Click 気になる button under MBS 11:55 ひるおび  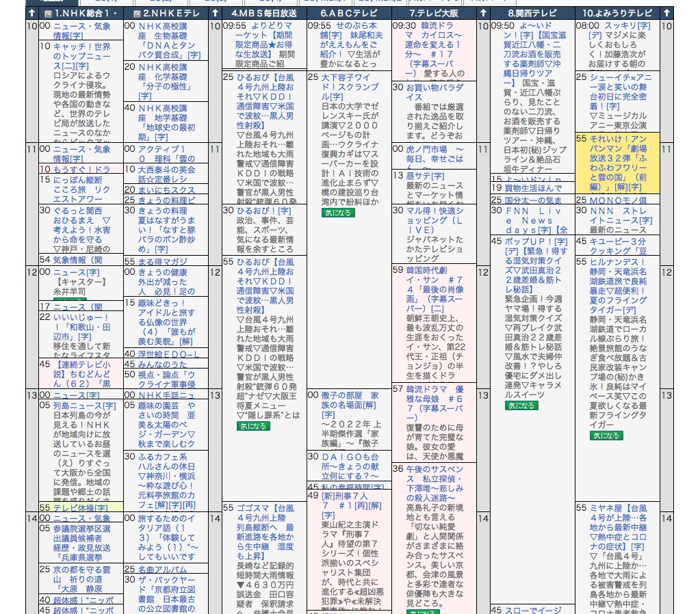pos(253,427)
